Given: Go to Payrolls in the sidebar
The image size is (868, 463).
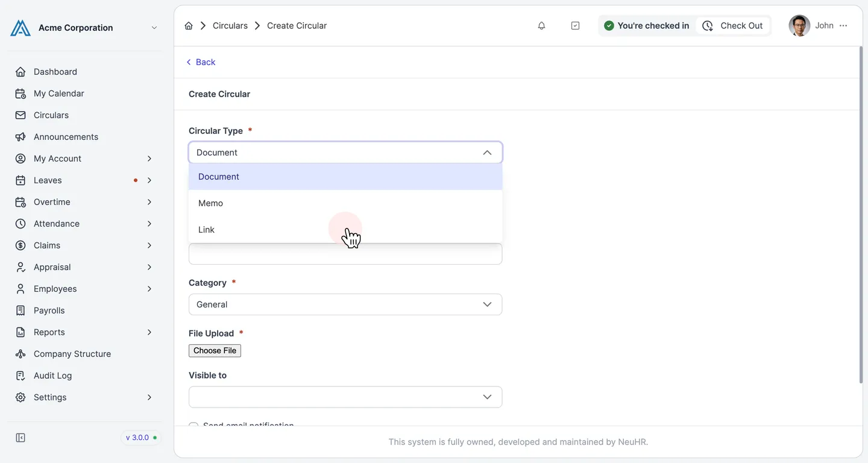Looking at the screenshot, I should (x=49, y=310).
